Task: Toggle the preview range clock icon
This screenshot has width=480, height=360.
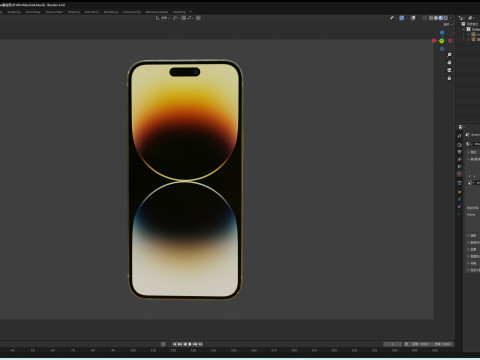Action: tap(406, 344)
